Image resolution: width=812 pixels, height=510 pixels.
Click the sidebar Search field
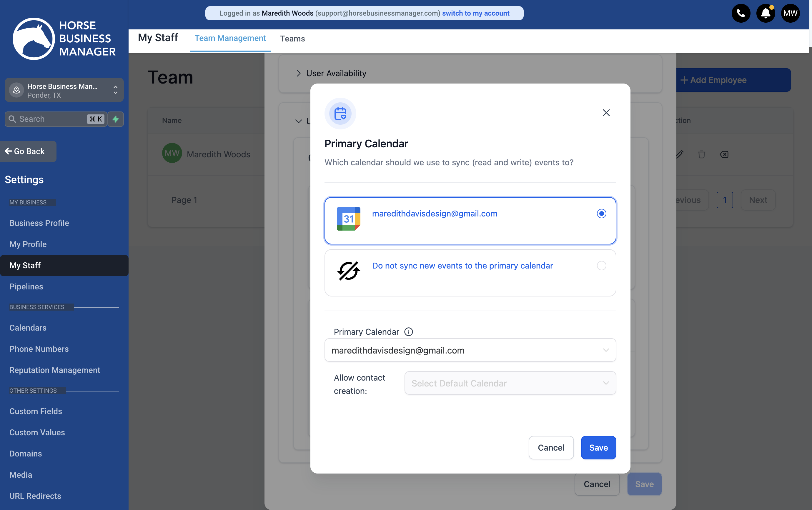click(x=56, y=119)
